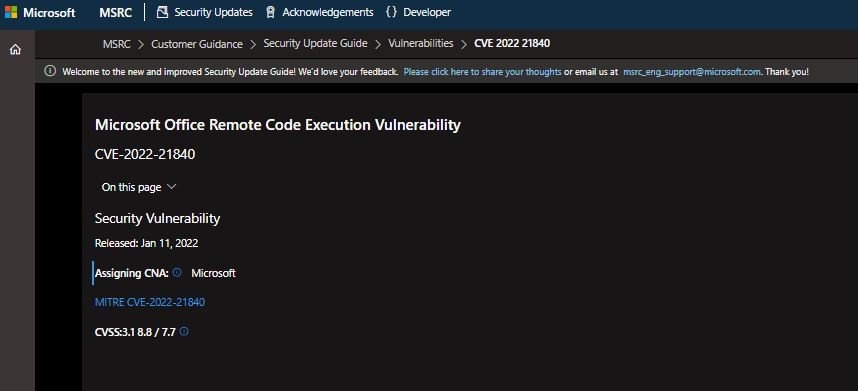The height and width of the screenshot is (391, 858).
Task: Click chevron arrow beside On this page
Action: click(171, 186)
